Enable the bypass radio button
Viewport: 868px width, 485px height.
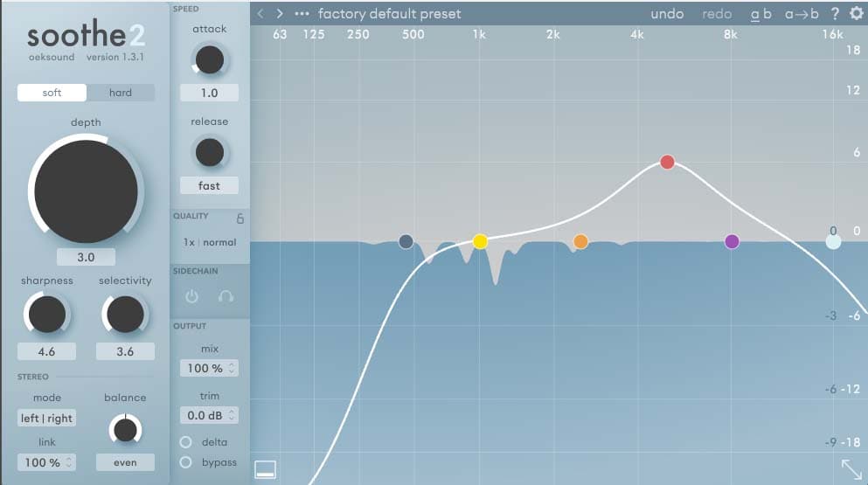point(185,462)
